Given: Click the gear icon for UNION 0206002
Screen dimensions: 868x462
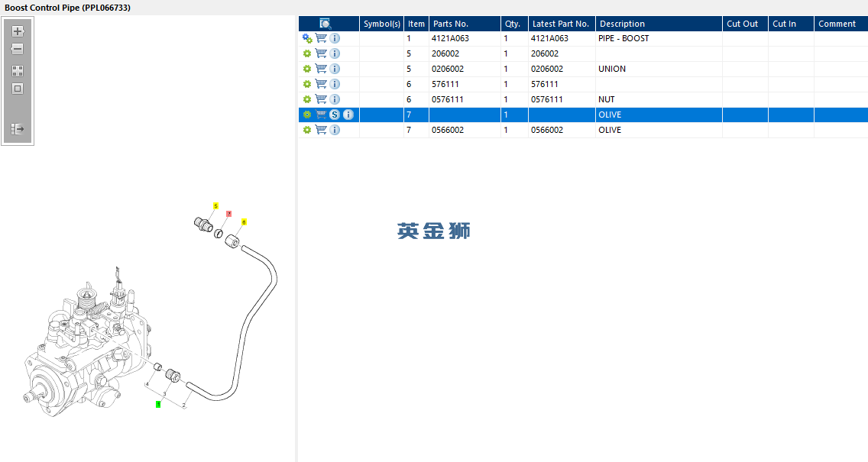Looking at the screenshot, I should (307, 69).
